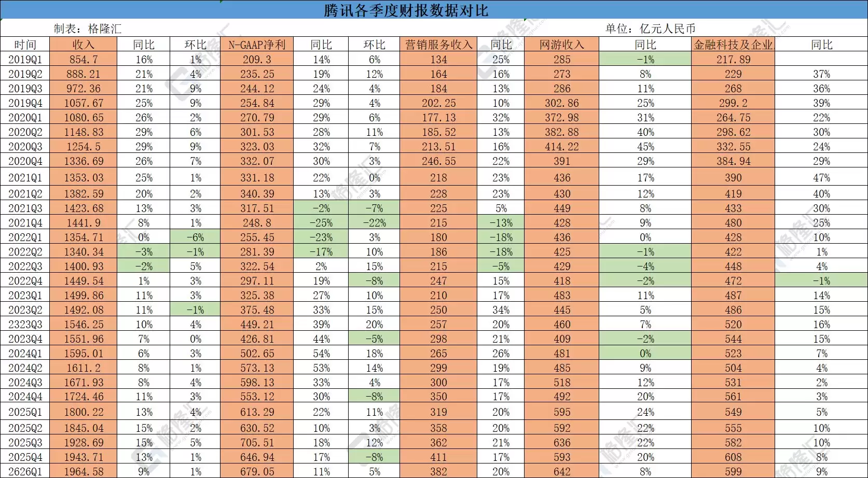Click the "时间" column header

(25, 45)
